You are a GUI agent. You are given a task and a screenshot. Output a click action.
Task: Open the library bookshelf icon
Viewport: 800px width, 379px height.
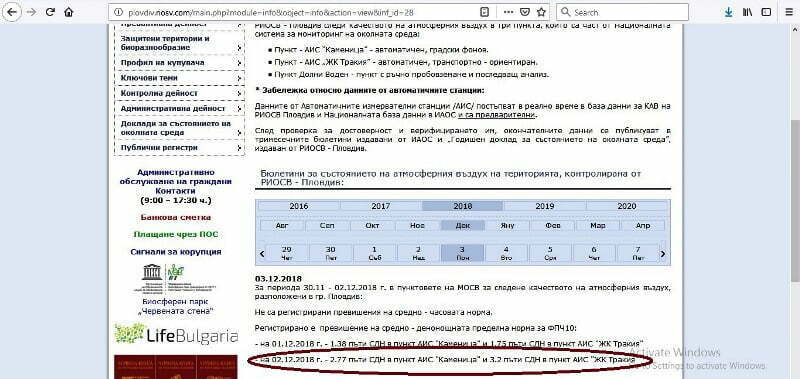coord(747,12)
